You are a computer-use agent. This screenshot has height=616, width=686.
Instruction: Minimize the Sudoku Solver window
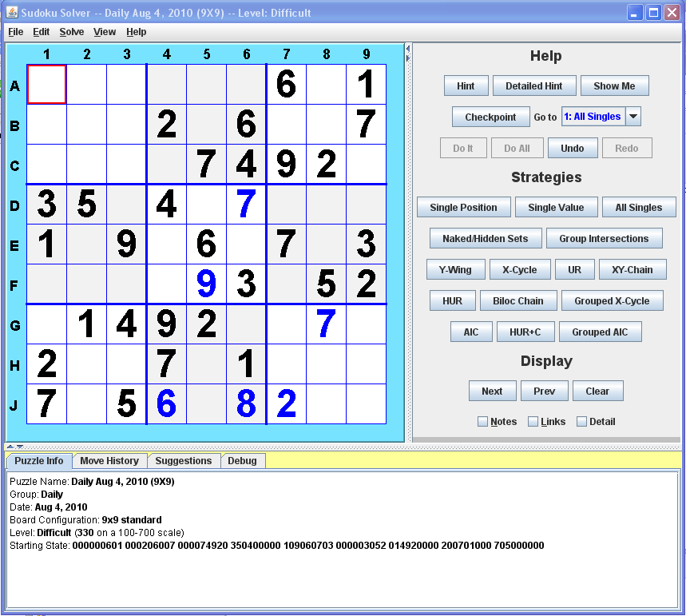635,13
